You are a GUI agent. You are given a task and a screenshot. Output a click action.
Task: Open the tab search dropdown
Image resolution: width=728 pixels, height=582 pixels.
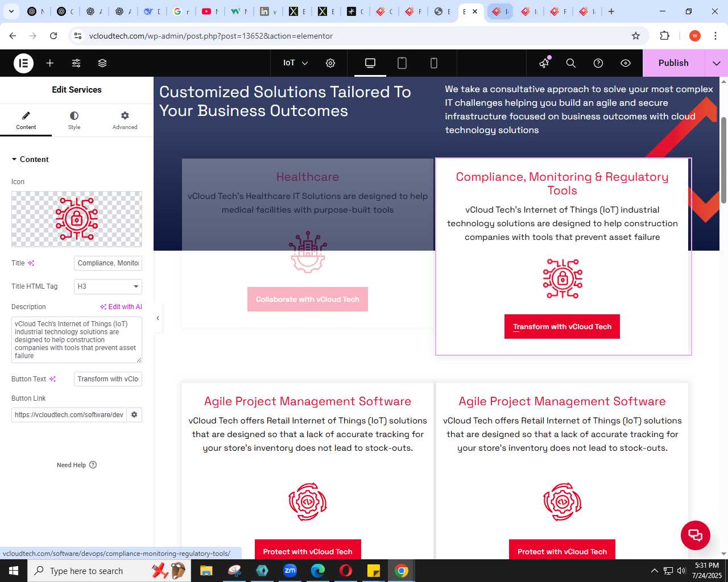tap(11, 11)
